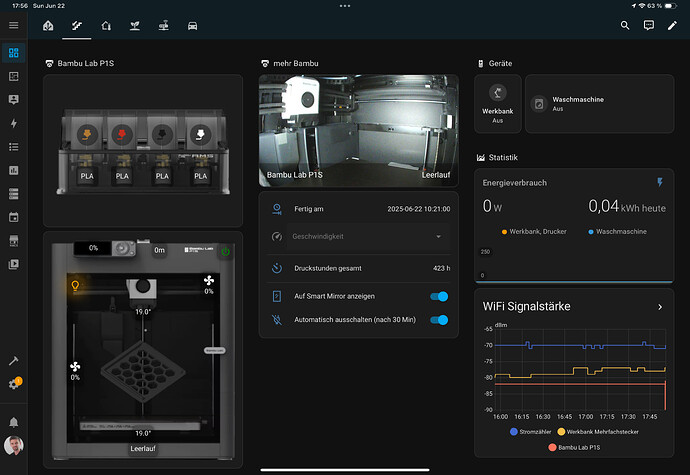690x475 pixels.
Task: Click the honeycomb print model preview
Action: pyautogui.click(x=143, y=372)
